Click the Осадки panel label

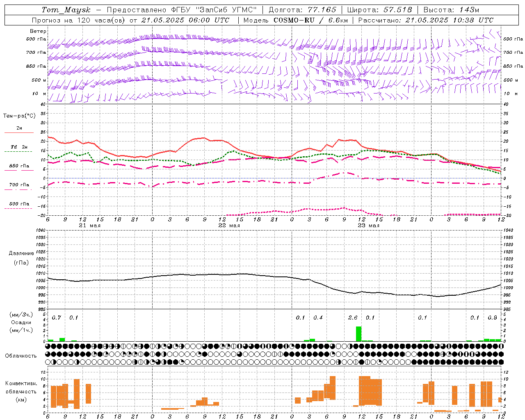coord(21,322)
